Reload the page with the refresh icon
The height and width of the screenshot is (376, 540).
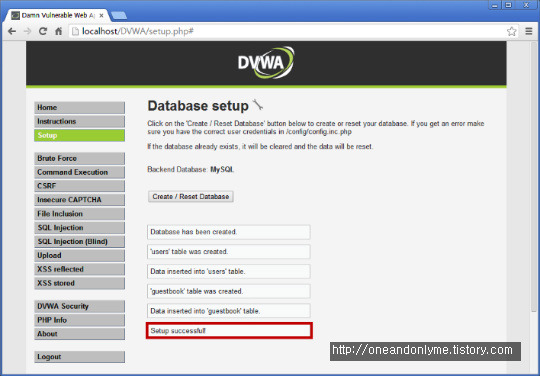43,31
